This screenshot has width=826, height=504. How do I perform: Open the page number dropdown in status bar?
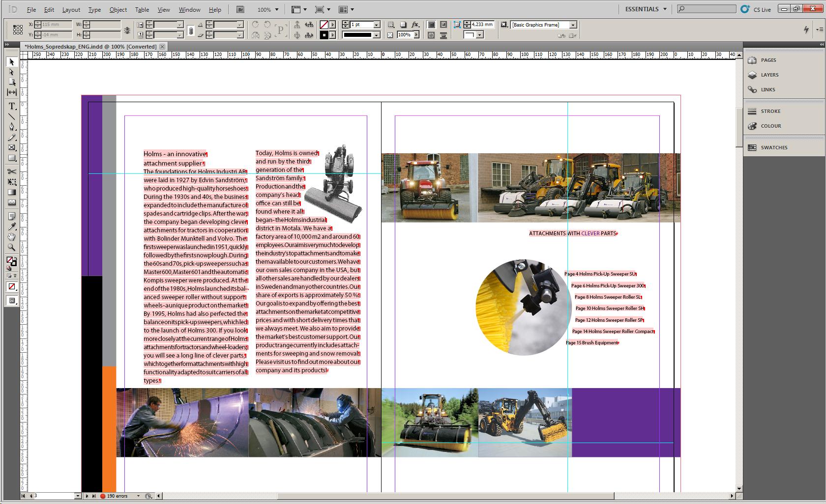click(78, 496)
